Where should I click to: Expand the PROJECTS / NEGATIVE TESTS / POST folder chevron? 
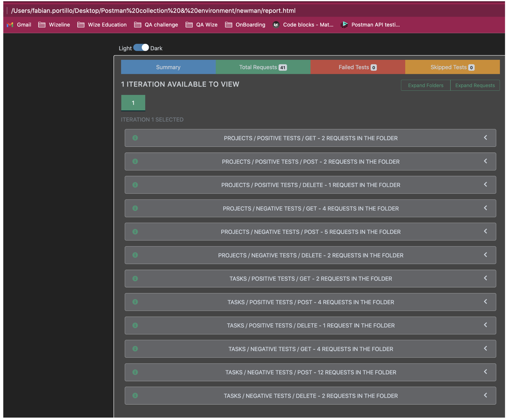pos(485,231)
